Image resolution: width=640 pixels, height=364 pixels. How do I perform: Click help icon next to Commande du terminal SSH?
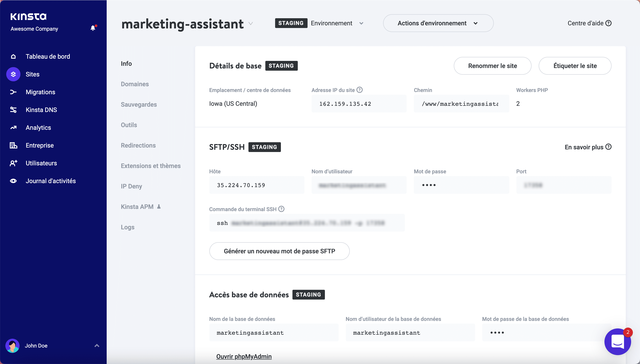281,209
